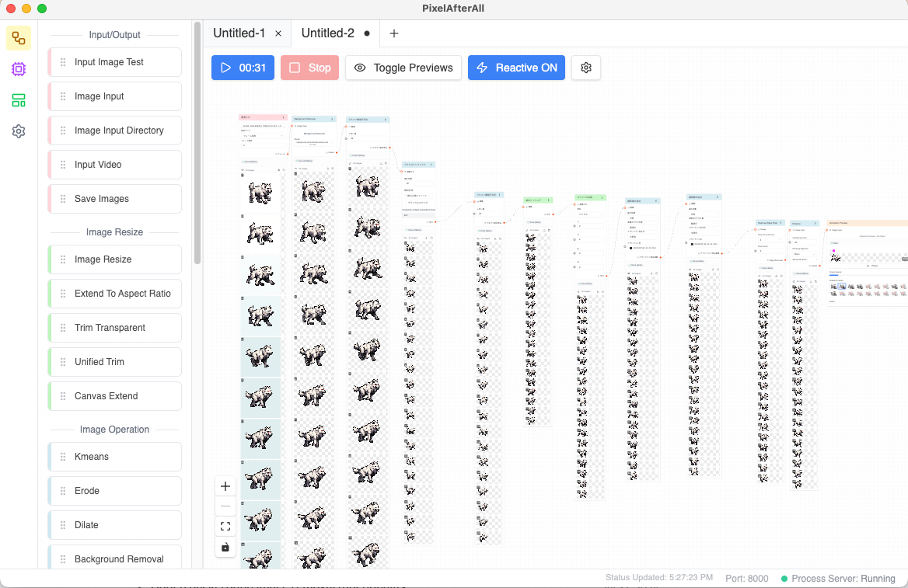This screenshot has height=588, width=908.
Task: Open workflow settings gear next to Reactive ON
Action: [586, 68]
